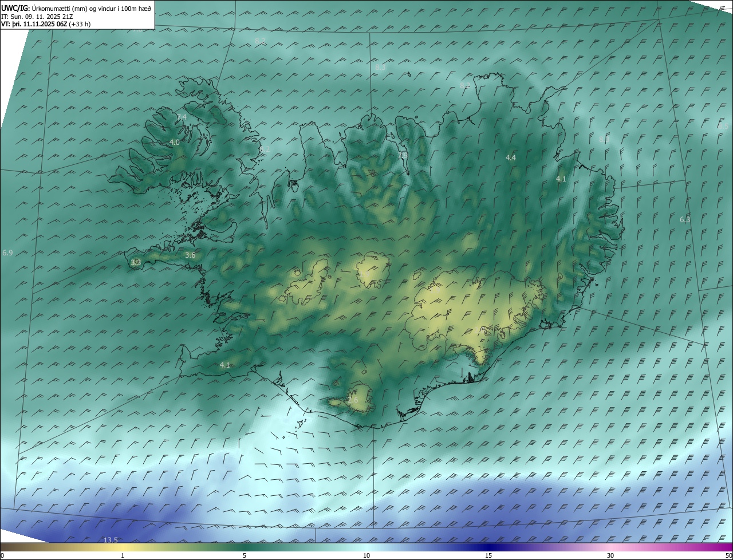Click the 15 tick on the color scale

(488, 555)
